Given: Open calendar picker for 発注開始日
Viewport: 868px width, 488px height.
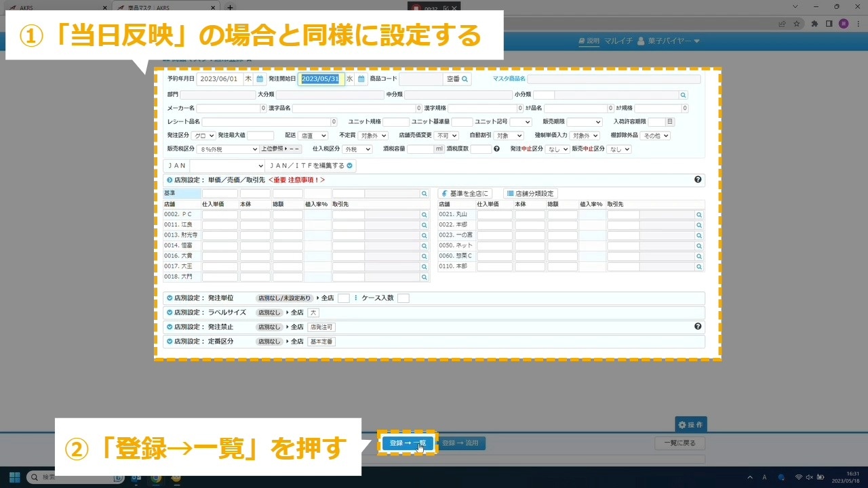Looking at the screenshot, I should (361, 79).
